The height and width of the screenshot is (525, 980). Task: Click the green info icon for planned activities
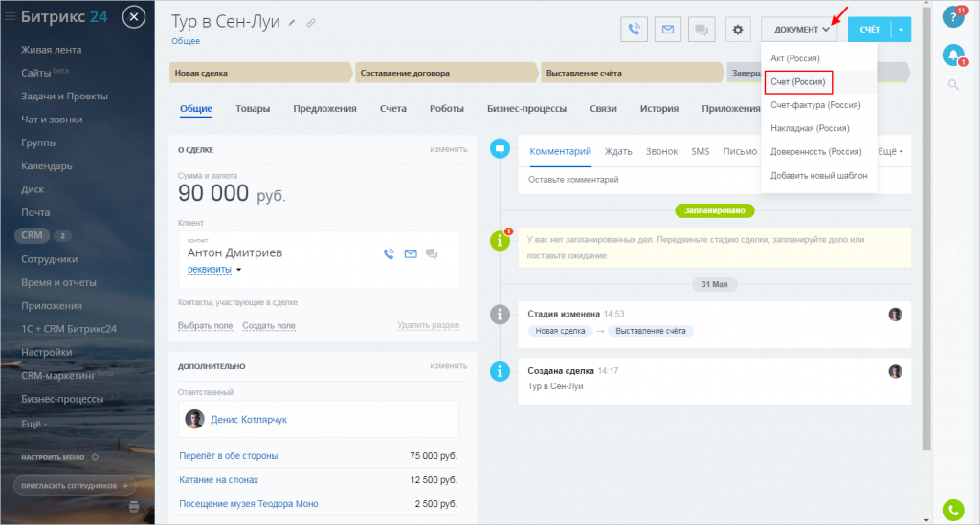pyautogui.click(x=500, y=240)
